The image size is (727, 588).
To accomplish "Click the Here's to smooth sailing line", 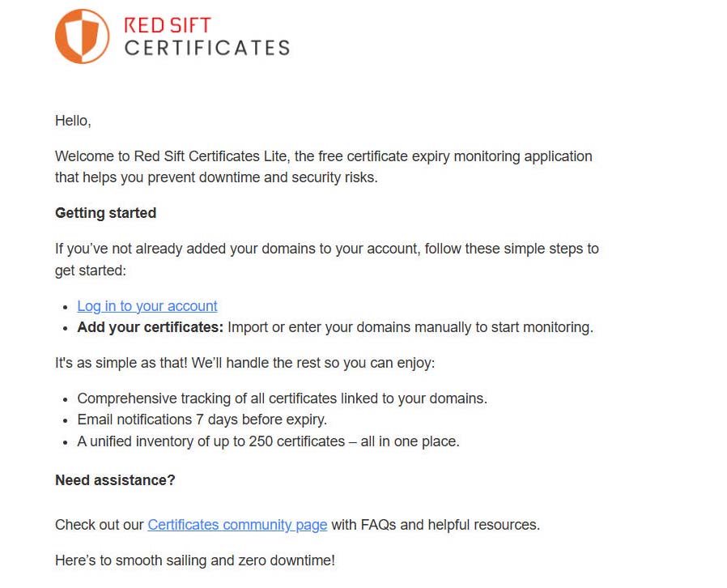I will [x=195, y=560].
